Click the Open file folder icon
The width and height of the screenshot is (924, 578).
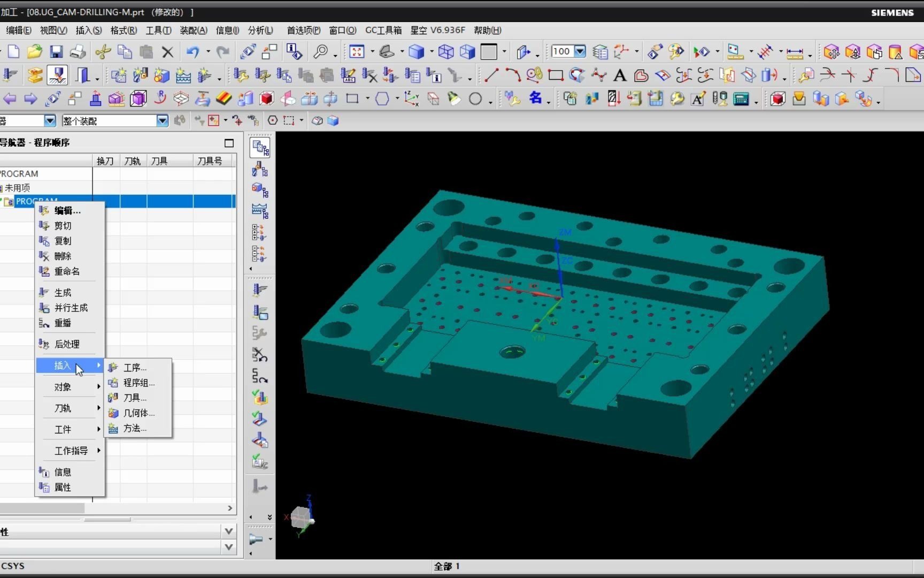(35, 52)
